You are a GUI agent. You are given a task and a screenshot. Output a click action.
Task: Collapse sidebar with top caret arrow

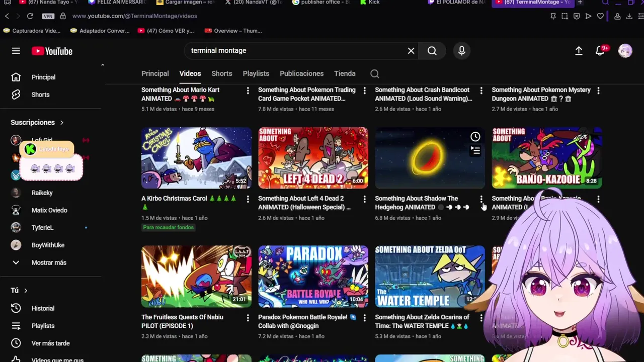point(103,65)
